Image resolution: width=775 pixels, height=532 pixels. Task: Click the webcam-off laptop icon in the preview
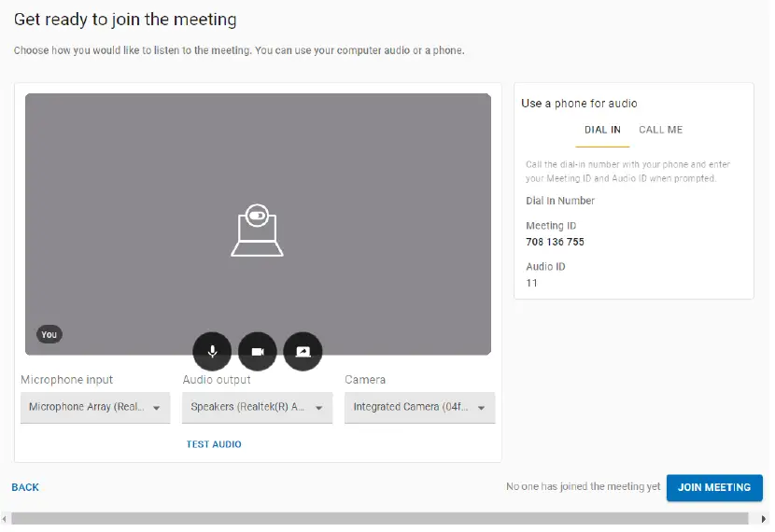tap(257, 231)
